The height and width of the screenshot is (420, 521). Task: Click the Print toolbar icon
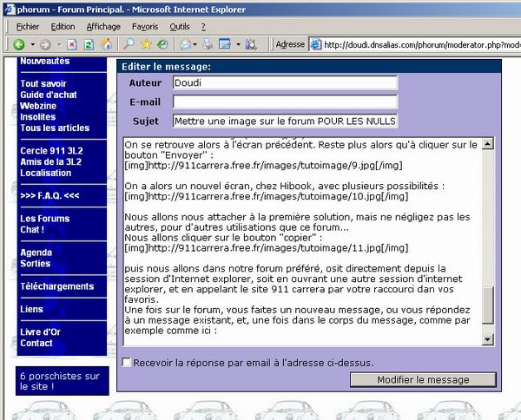tap(208, 44)
